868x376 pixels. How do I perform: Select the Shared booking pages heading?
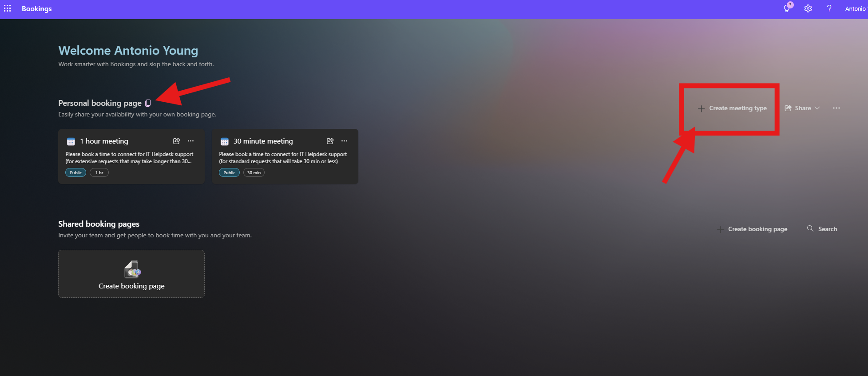coord(99,224)
